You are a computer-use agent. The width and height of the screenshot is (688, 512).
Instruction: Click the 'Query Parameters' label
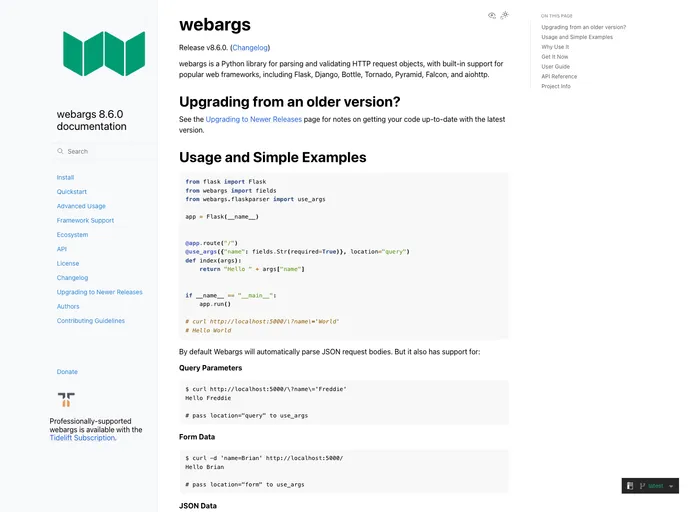[210, 368]
